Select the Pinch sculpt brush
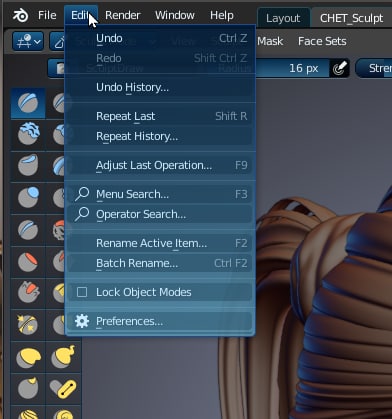The height and width of the screenshot is (419, 392). point(28,325)
